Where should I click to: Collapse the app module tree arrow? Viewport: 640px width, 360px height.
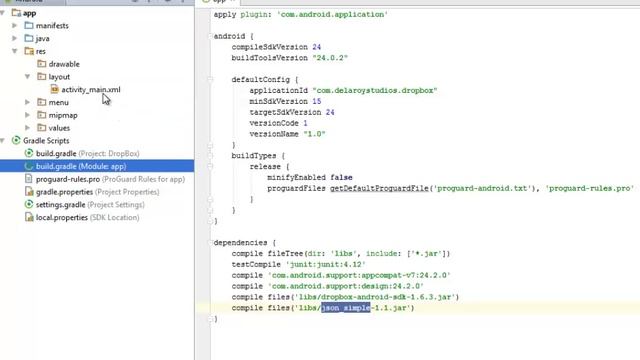click(2, 13)
